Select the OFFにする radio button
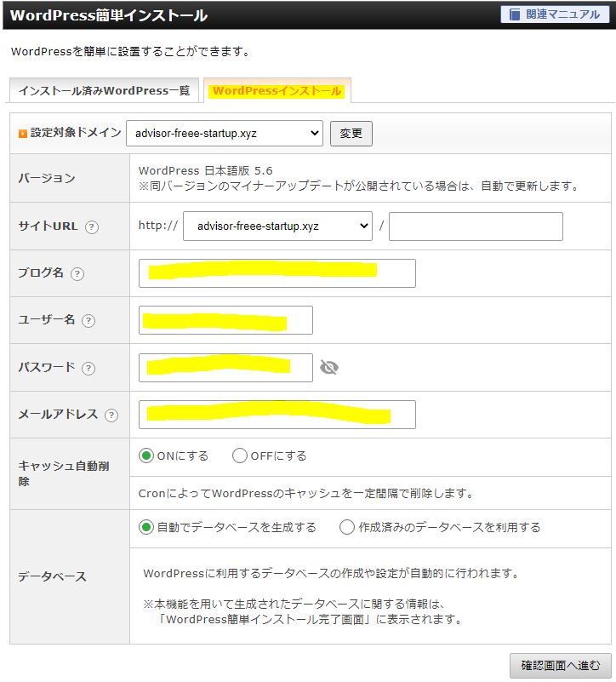This screenshot has width=616, height=682. pos(240,456)
